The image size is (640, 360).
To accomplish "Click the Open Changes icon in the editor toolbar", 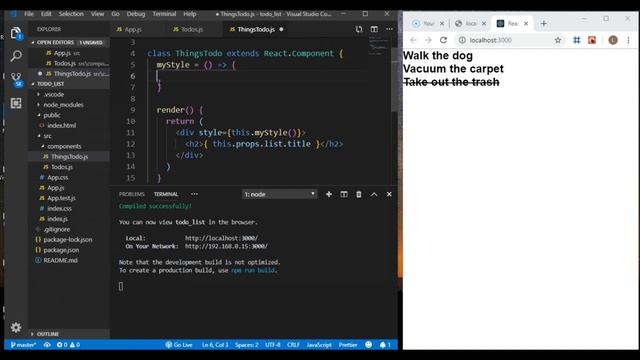I will 358,29.
